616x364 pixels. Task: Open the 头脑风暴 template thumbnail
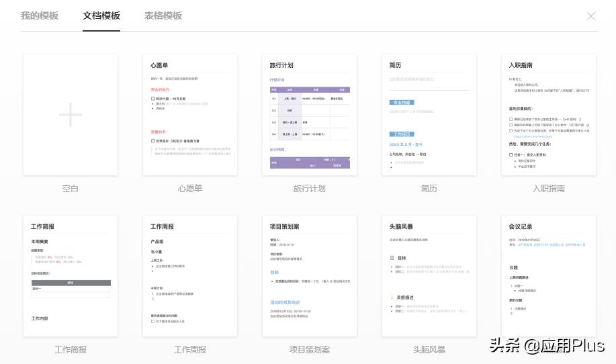429,275
